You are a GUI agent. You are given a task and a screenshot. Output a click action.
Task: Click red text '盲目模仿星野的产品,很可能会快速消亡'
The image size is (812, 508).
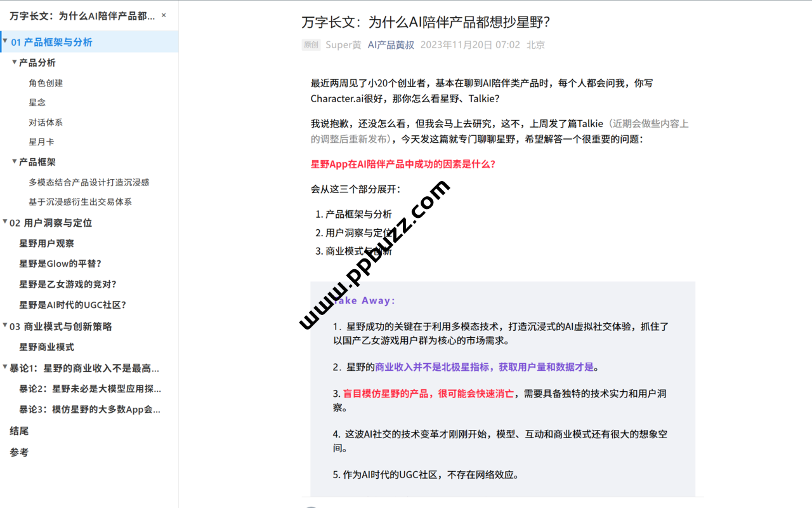click(x=428, y=394)
